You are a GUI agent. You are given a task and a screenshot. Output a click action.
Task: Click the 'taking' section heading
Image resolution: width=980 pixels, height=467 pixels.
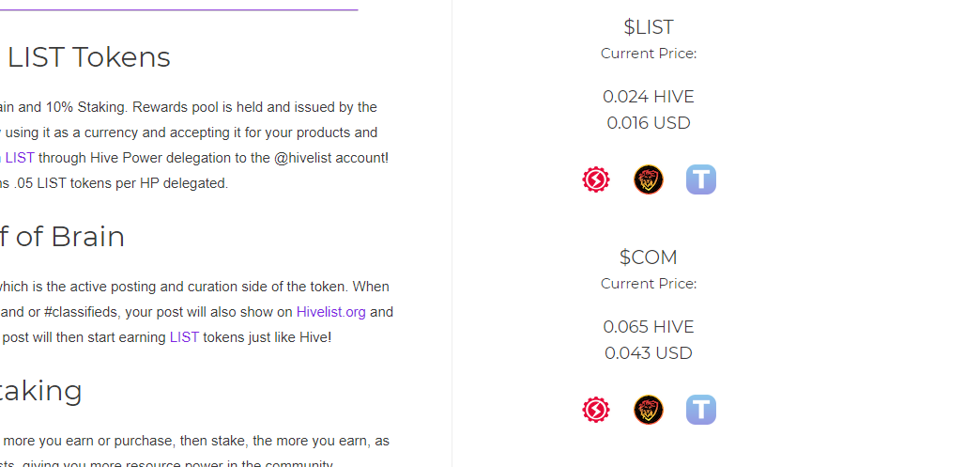click(41, 391)
